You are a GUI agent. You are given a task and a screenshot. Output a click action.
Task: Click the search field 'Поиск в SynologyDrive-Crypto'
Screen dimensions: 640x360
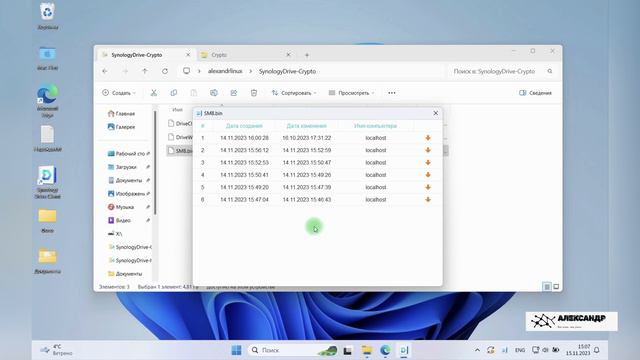(502, 71)
